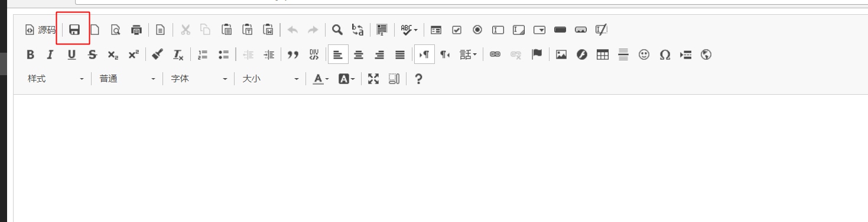Insert a single-line text field
Image resolution: width=868 pixels, height=222 pixels.
[x=498, y=30]
